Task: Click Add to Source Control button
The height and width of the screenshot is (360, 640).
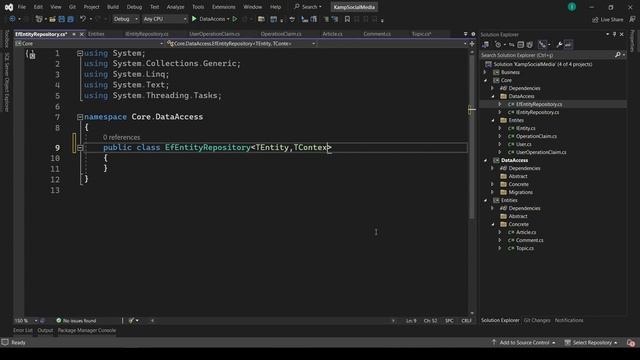Action: tap(524, 342)
